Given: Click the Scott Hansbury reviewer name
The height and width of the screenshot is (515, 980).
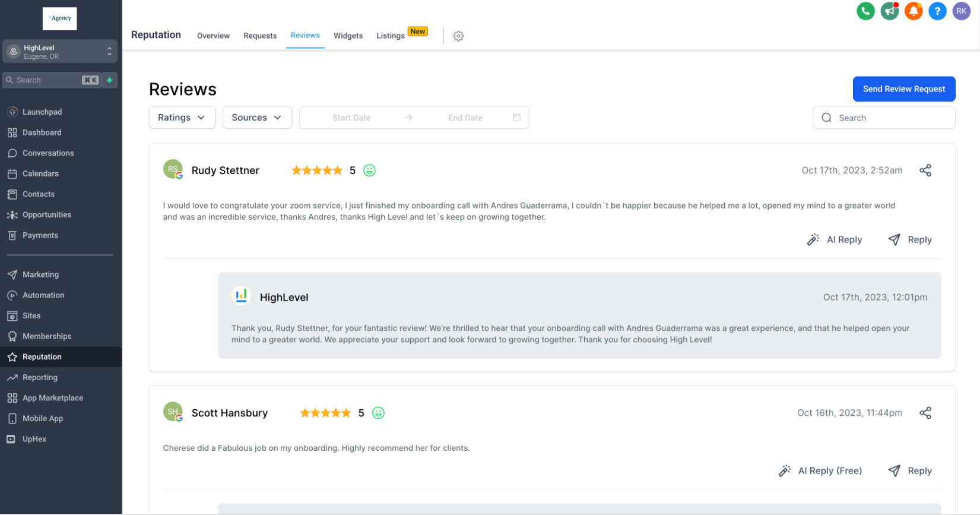Looking at the screenshot, I should pyautogui.click(x=230, y=413).
